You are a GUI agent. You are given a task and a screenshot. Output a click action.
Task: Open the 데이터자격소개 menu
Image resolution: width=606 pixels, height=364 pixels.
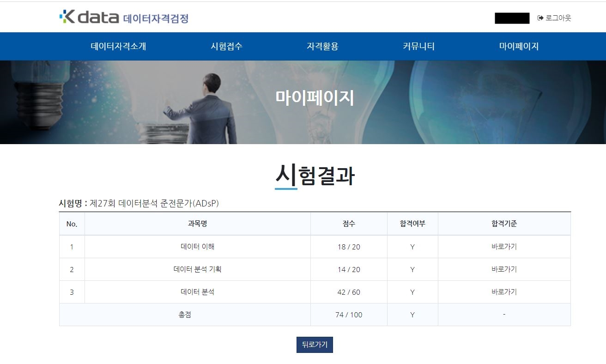tap(119, 46)
